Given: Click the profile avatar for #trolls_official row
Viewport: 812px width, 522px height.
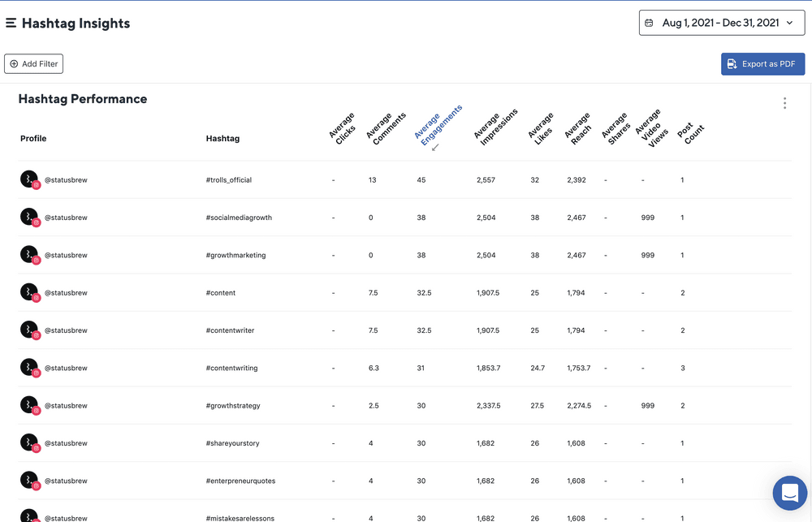Looking at the screenshot, I should [x=29, y=179].
